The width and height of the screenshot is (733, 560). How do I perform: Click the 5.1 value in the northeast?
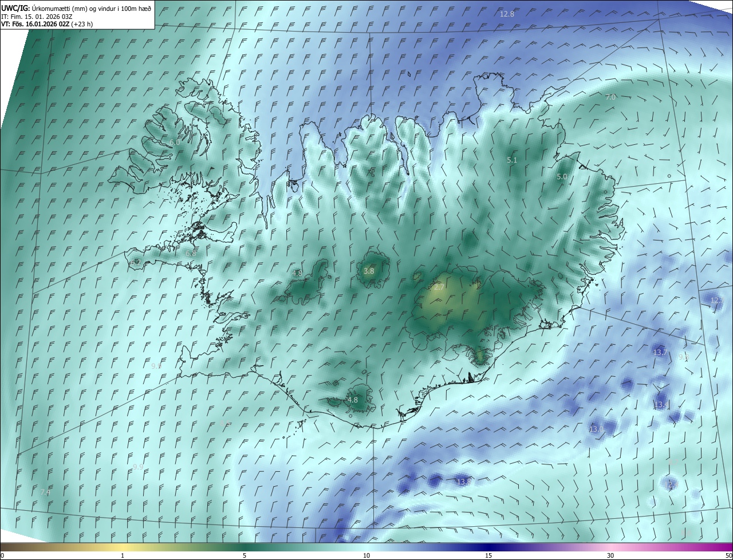coord(512,160)
